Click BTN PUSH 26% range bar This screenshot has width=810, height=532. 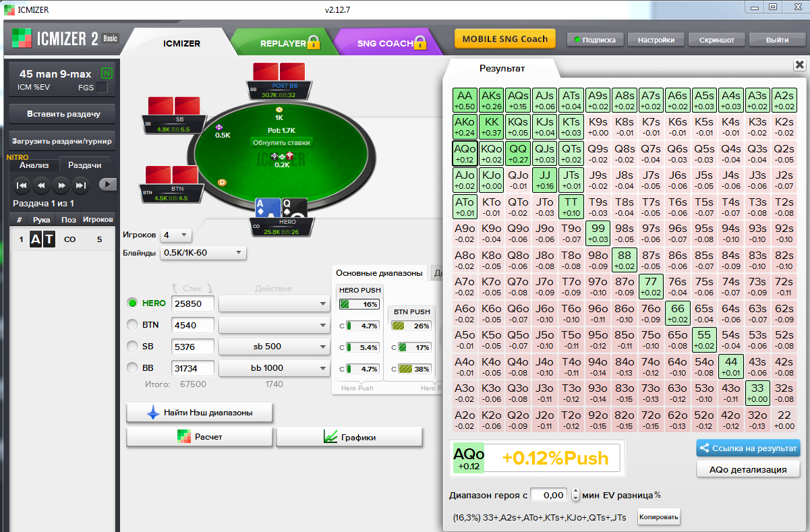click(411, 326)
